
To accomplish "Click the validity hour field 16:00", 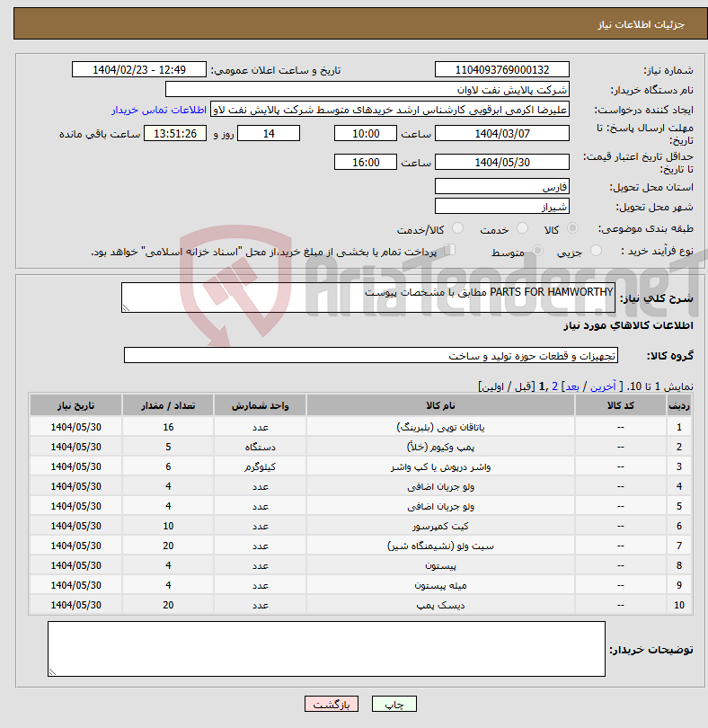I will pyautogui.click(x=366, y=162).
